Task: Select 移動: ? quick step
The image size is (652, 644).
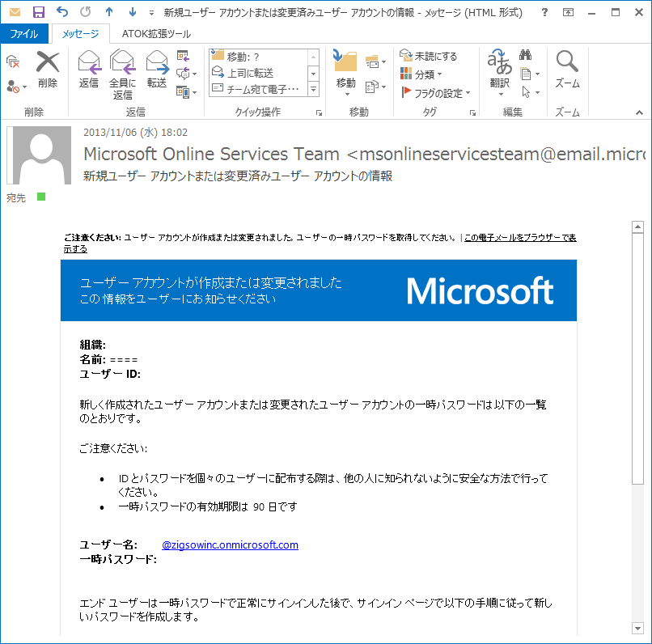Action: [x=260, y=57]
